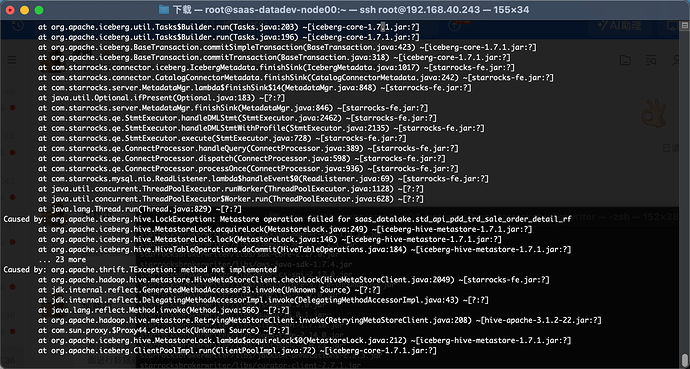Minimize the terminal with yellow button

(25, 10)
